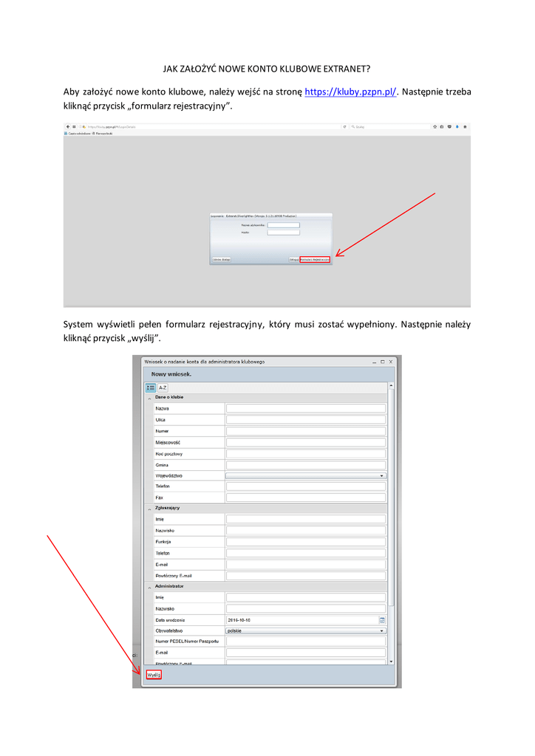Click the club Nazwa input field
This screenshot has width=535, height=756.
click(x=305, y=408)
